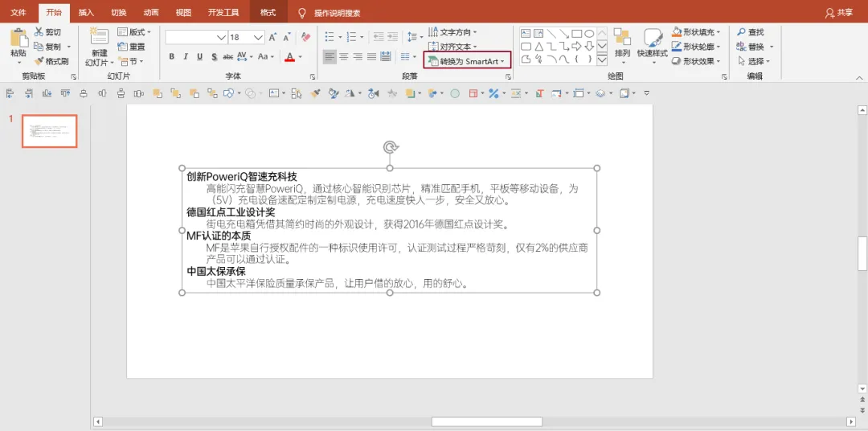
Task: Click the 查找 find magnifier
Action: (x=750, y=32)
